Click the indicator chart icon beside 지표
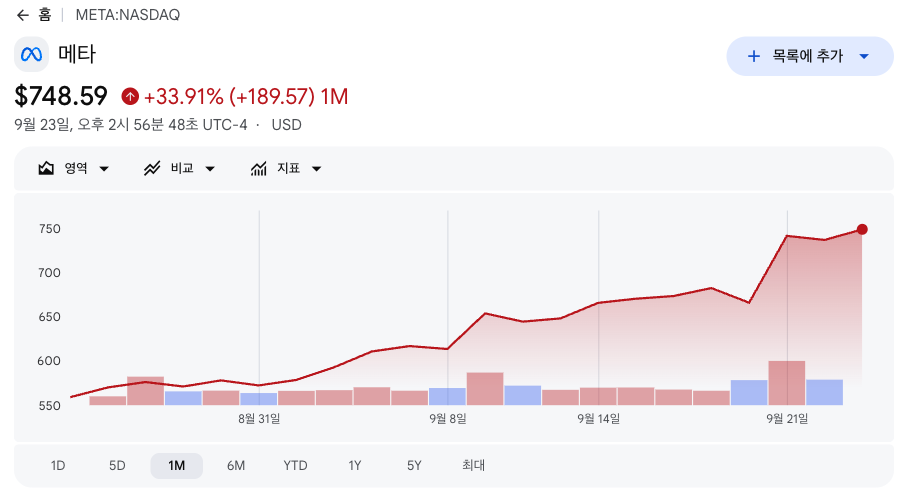 (258, 168)
